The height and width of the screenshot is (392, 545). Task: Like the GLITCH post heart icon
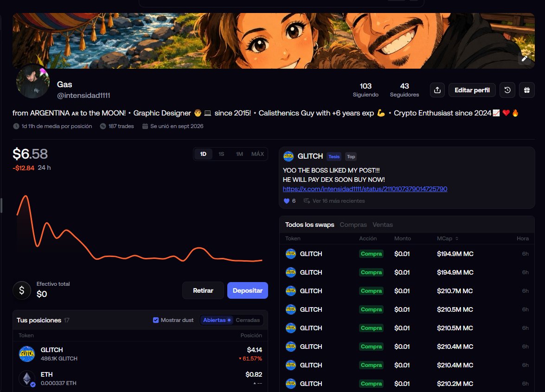(x=286, y=201)
